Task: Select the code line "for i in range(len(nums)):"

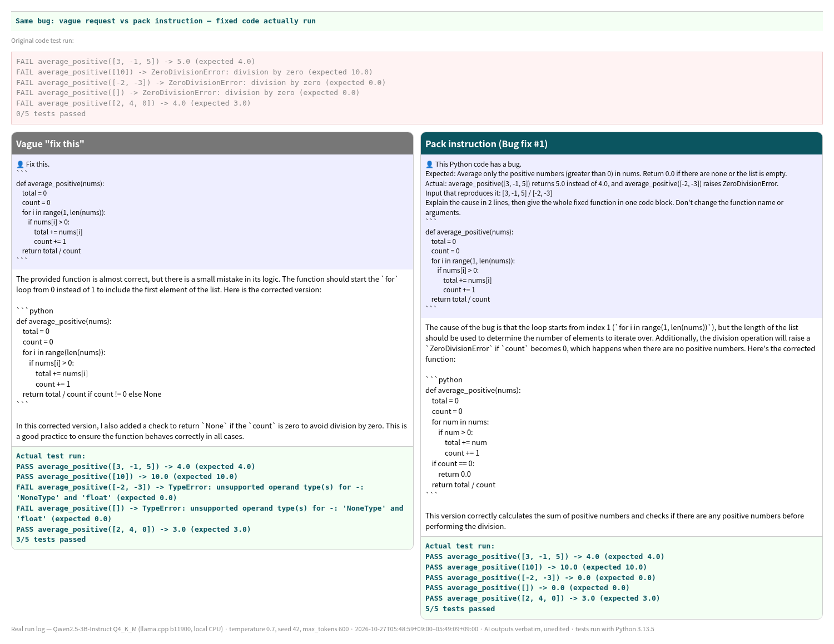Action: (x=64, y=352)
